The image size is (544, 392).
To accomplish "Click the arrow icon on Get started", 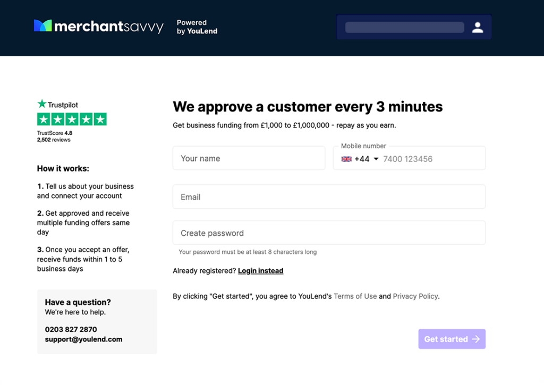I will [476, 339].
